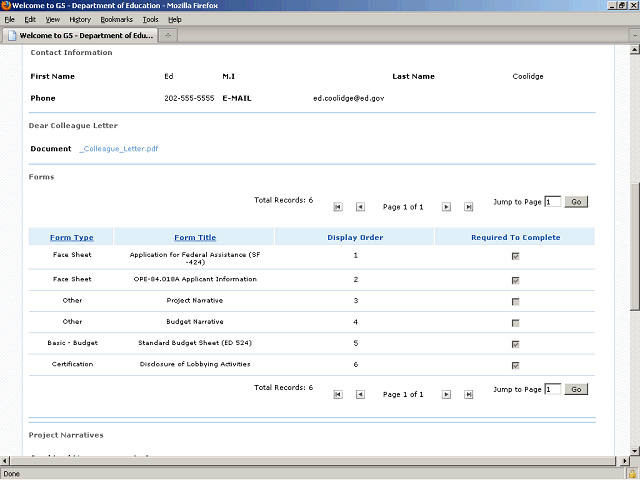The height and width of the screenshot is (480, 640).
Task: Toggle Required checkbox for Budget Narrative
Action: click(x=515, y=323)
